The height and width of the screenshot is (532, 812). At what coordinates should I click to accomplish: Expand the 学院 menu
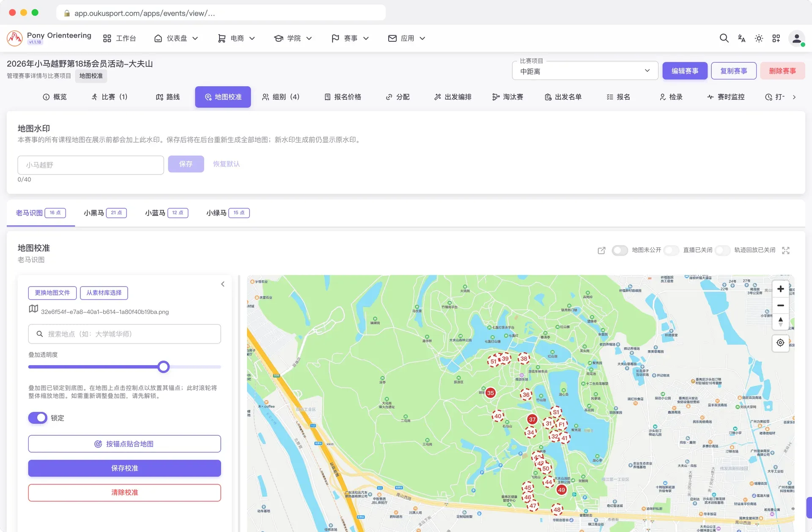pyautogui.click(x=293, y=38)
